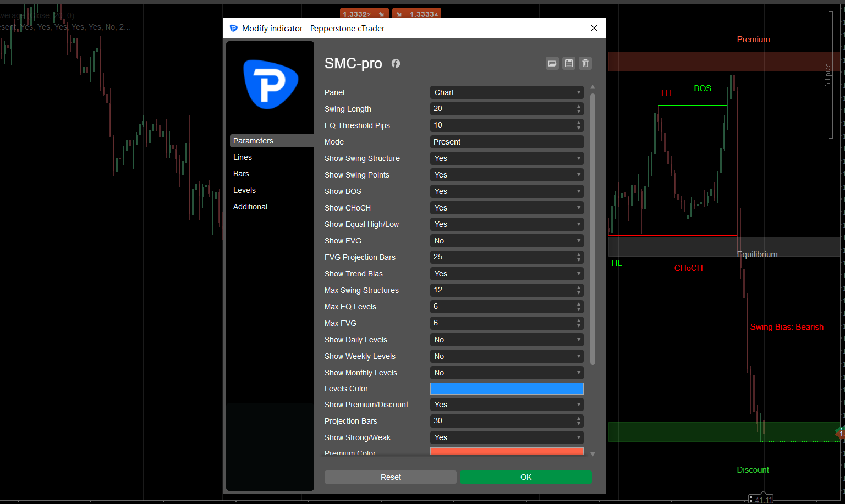The image size is (845, 504).
Task: Click the red LH label on chart
Action: [x=666, y=93]
